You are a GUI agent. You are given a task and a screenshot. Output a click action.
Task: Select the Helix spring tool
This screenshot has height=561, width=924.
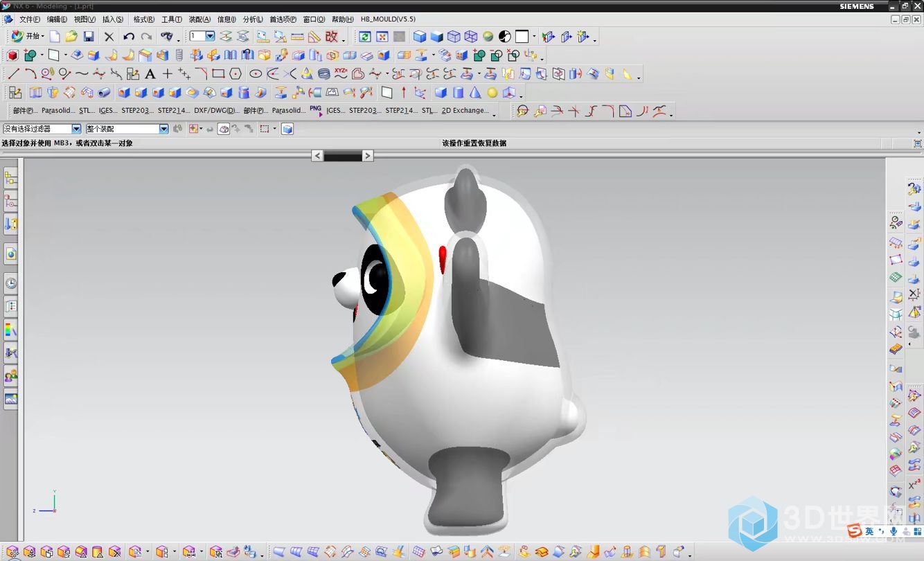tap(323, 73)
